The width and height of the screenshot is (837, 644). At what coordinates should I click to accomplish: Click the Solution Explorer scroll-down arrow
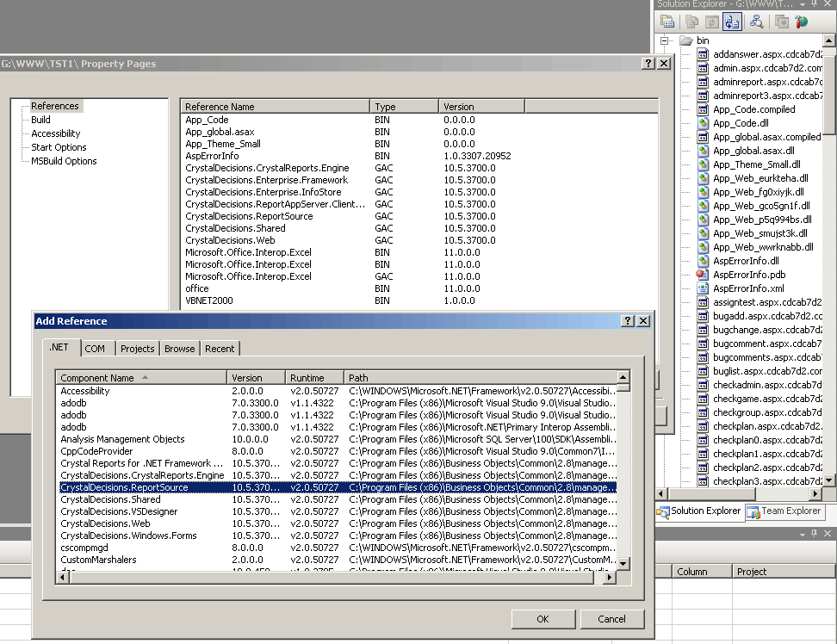click(x=828, y=480)
